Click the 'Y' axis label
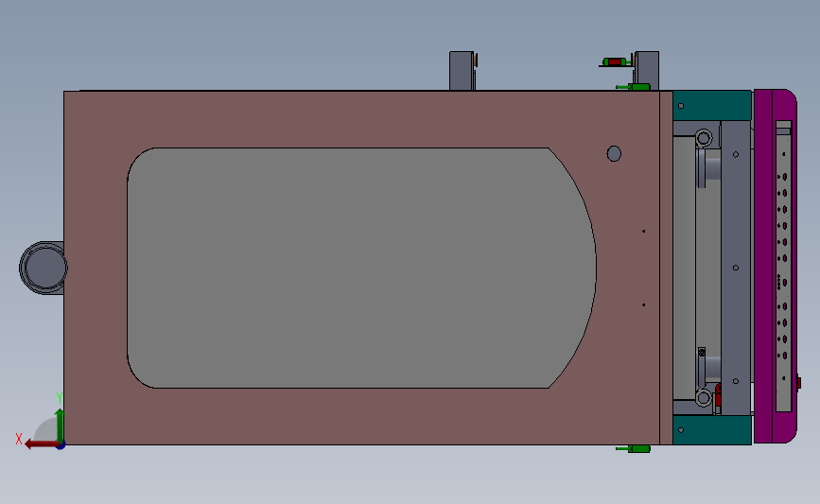Screen dimensions: 820x504 point(59,399)
